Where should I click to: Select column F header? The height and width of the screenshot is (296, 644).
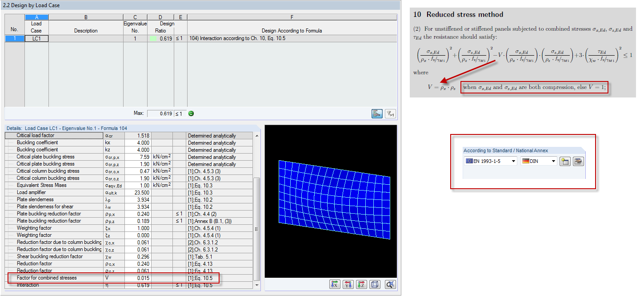pyautogui.click(x=292, y=17)
